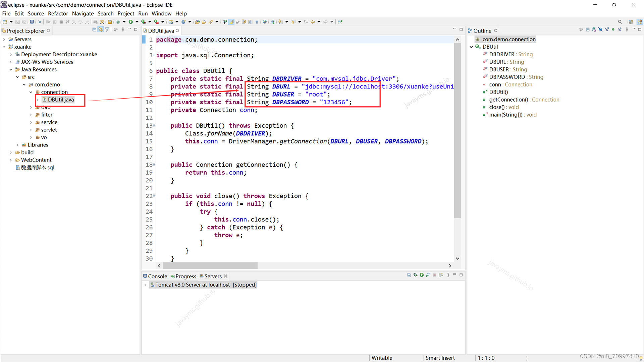Select Tomcat v8.0 Server at localhost entry
644x362 pixels.
[x=193, y=285]
